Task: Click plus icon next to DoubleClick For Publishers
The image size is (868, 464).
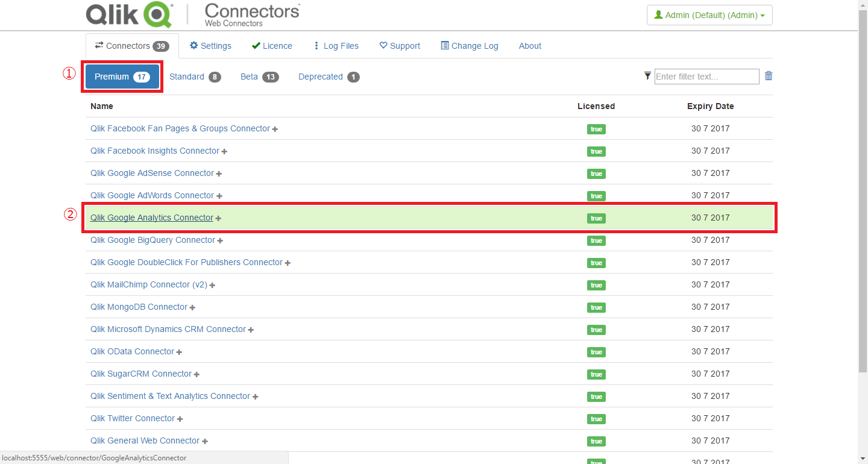Action: tap(288, 263)
